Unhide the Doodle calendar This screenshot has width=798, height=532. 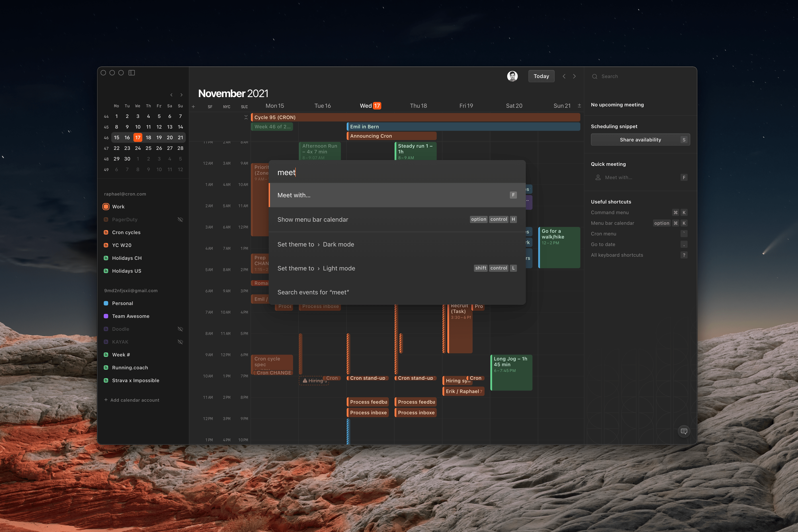(180, 329)
